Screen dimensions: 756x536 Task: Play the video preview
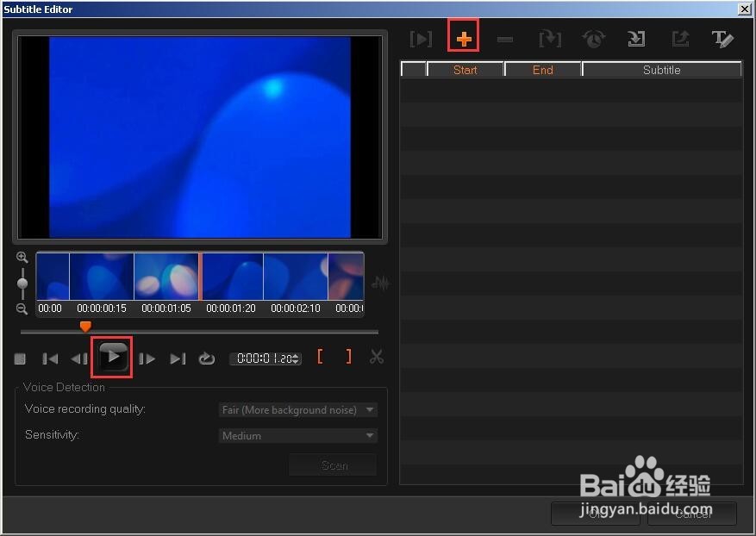click(113, 357)
